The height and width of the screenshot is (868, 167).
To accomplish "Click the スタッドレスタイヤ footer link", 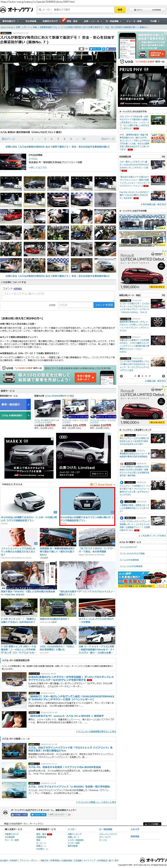I will pyautogui.click(x=108, y=834).
